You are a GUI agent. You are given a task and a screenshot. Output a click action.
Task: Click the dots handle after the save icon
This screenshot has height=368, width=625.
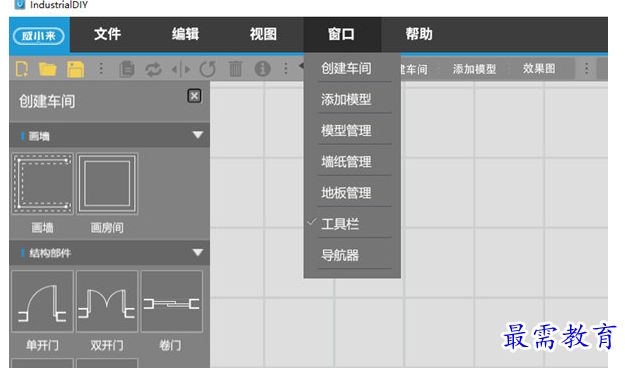tap(101, 69)
